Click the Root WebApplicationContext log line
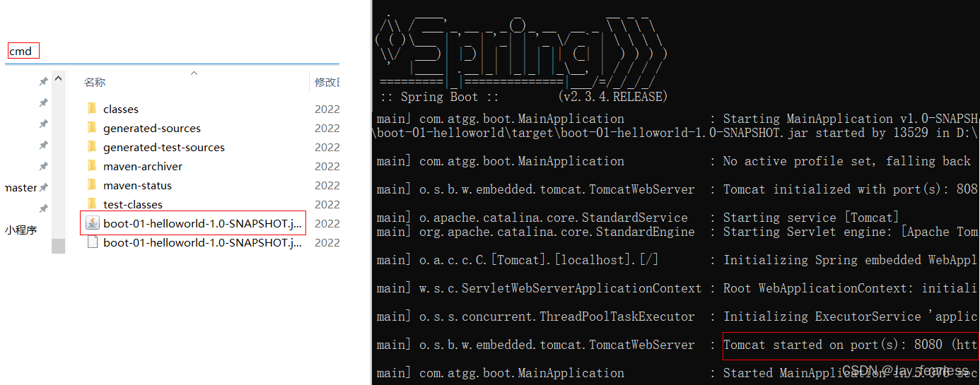The height and width of the screenshot is (385, 980). click(678, 288)
